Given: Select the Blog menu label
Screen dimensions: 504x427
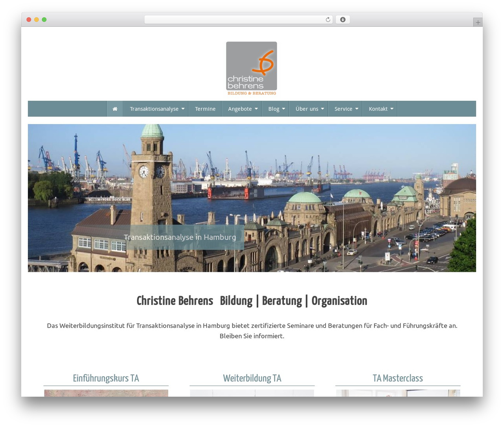Looking at the screenshot, I should click(x=274, y=109).
